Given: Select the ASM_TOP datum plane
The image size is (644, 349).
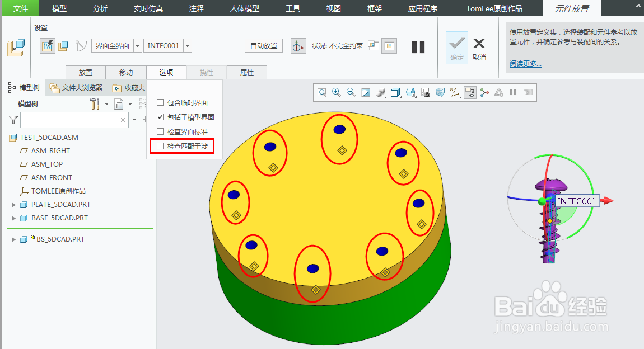Looking at the screenshot, I should tap(47, 164).
